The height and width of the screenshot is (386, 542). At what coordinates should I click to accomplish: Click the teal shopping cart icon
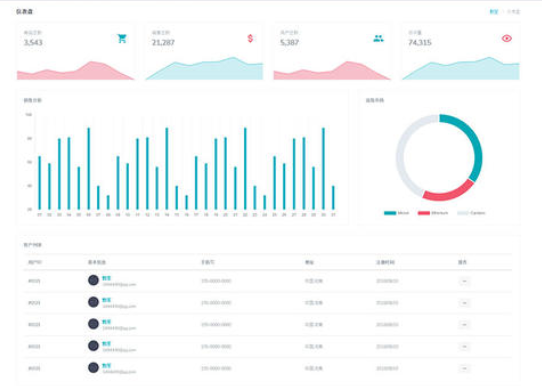point(122,38)
